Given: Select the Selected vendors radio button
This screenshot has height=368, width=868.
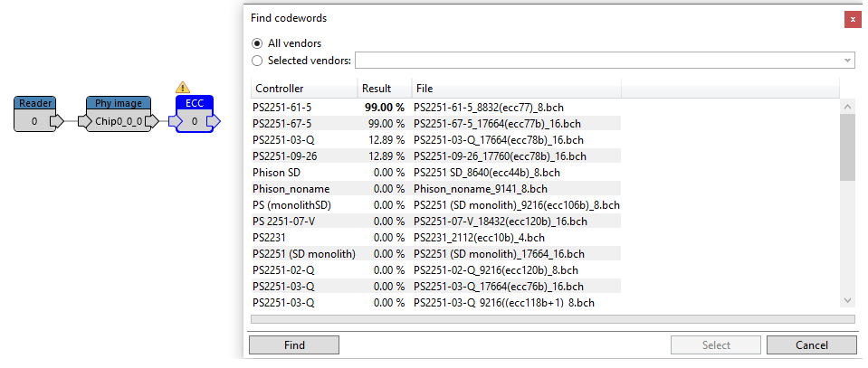Looking at the screenshot, I should [257, 61].
